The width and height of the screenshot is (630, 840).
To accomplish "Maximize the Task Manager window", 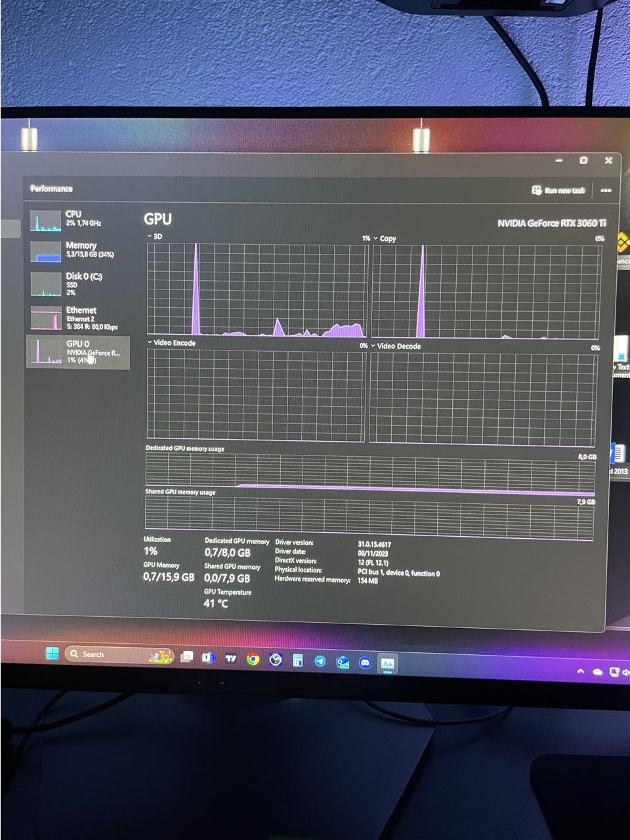I will [583, 160].
